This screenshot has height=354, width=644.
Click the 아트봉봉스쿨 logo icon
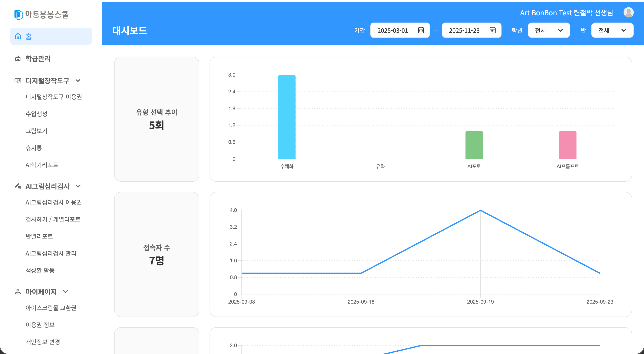click(x=19, y=14)
